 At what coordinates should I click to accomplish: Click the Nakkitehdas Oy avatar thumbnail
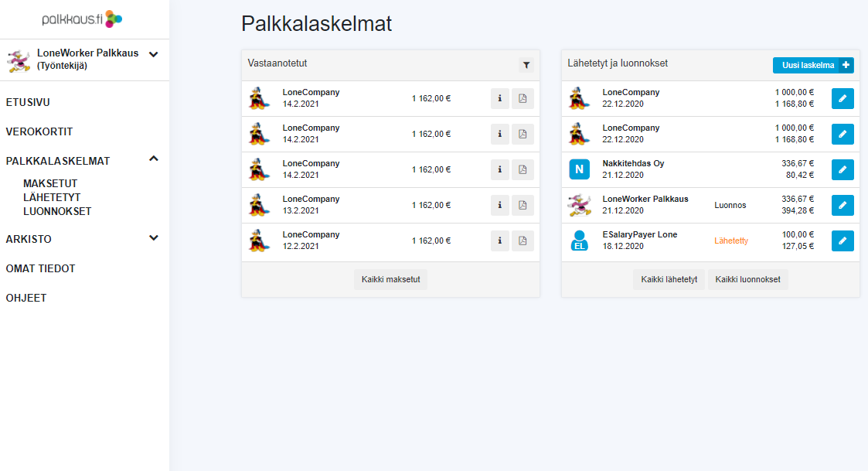[x=579, y=169]
